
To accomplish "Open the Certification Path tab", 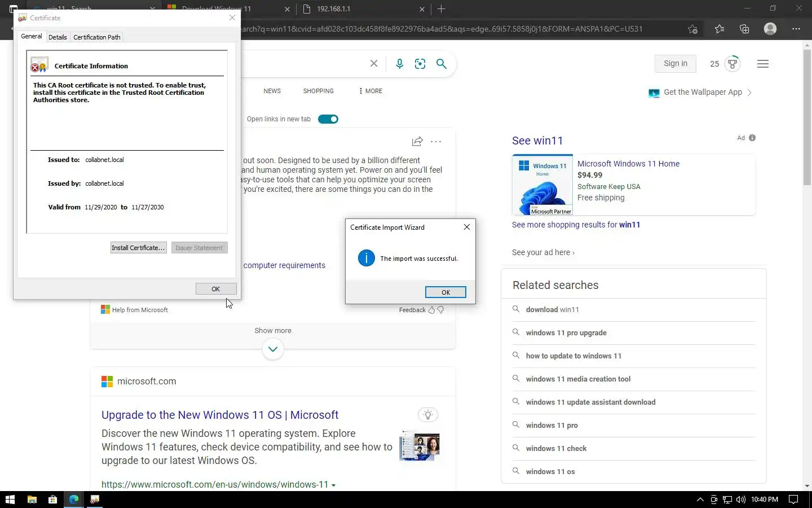I will coord(97,37).
